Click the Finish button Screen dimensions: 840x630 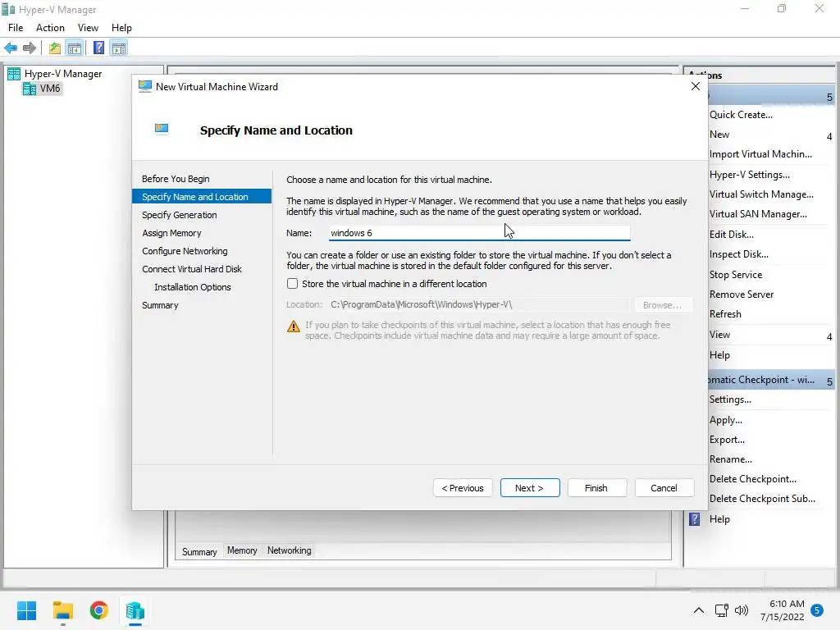[597, 488]
